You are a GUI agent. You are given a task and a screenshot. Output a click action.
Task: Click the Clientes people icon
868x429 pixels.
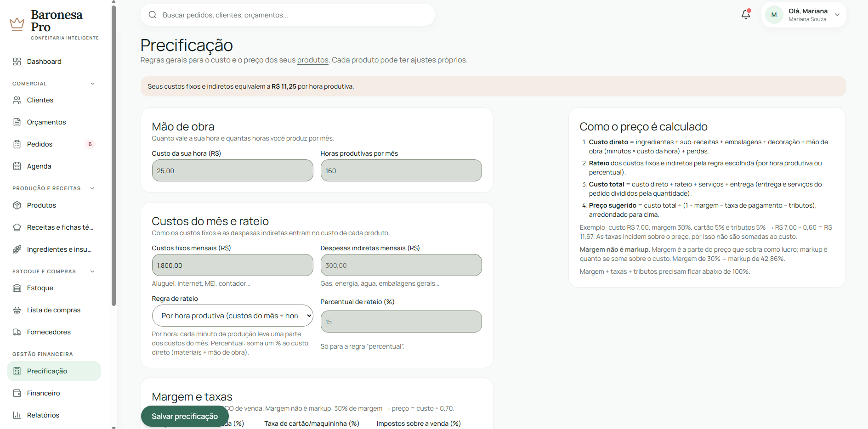pyautogui.click(x=17, y=100)
